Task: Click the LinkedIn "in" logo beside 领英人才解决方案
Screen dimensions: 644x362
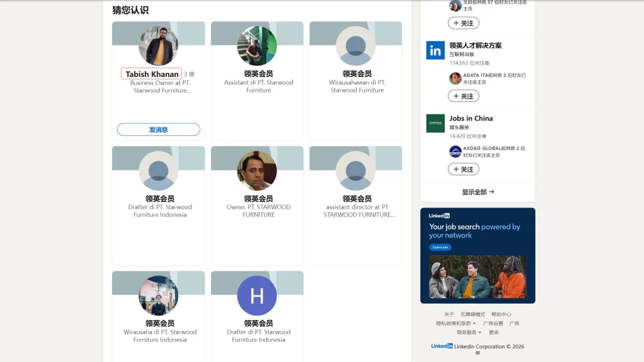Action: click(435, 51)
